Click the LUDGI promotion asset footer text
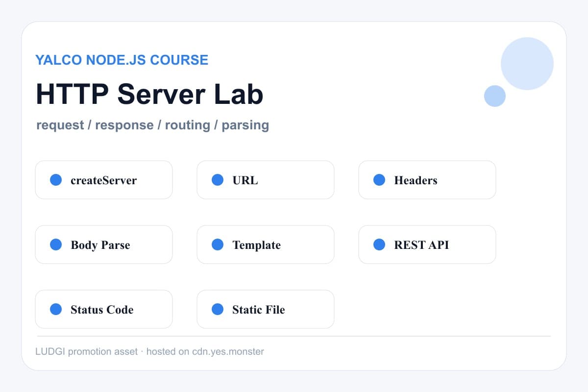 pos(150,351)
